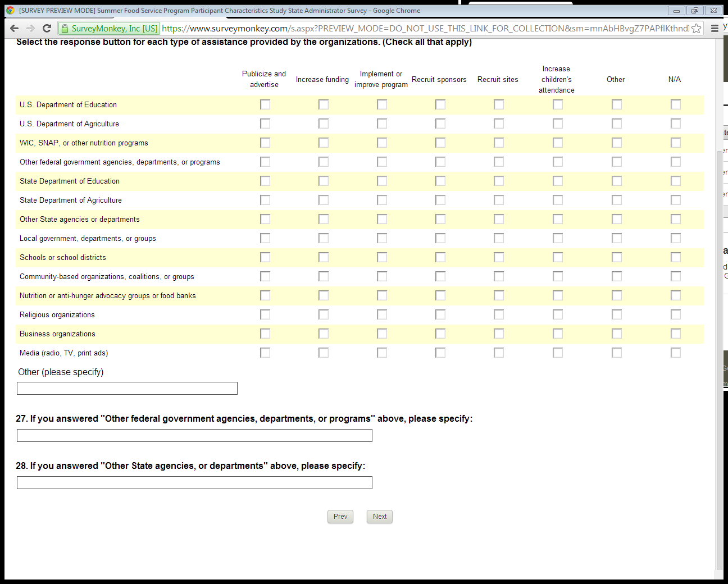Check Increase funding for State Department of Agriculture
The height and width of the screenshot is (584, 728).
pos(324,200)
